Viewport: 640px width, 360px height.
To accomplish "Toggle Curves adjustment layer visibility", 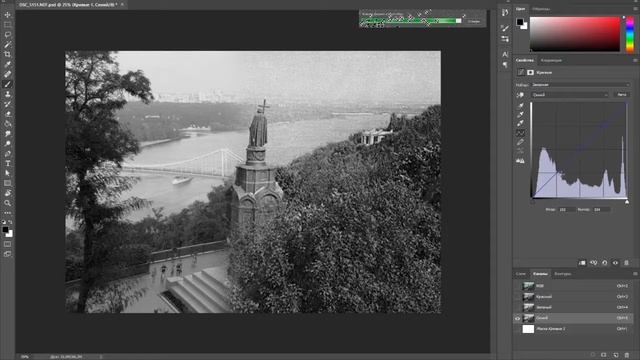I will [616, 263].
